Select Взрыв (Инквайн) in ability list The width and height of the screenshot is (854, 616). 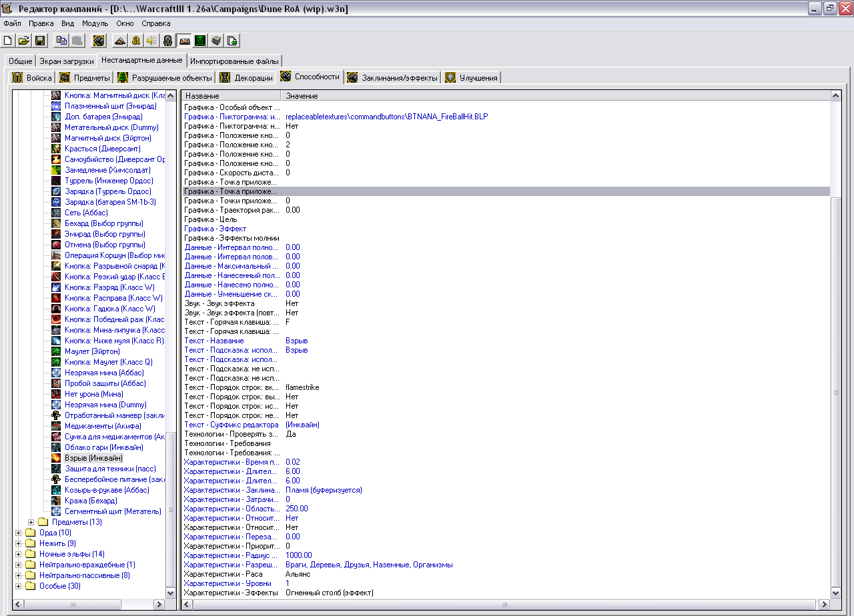pos(93,458)
